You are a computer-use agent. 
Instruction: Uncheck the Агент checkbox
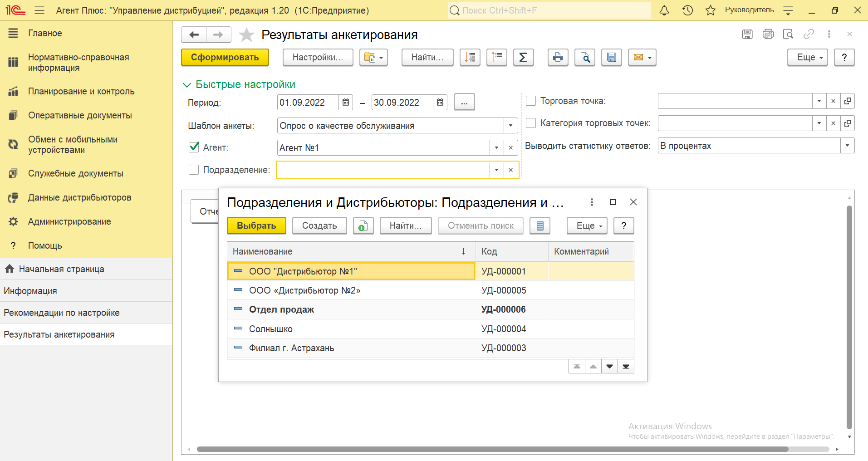[194, 147]
